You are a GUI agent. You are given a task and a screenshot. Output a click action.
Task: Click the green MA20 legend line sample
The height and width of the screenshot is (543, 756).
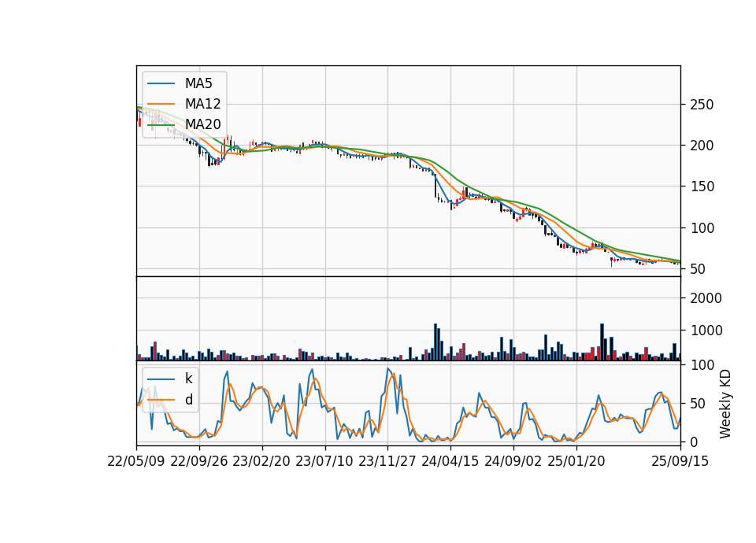[x=161, y=124]
